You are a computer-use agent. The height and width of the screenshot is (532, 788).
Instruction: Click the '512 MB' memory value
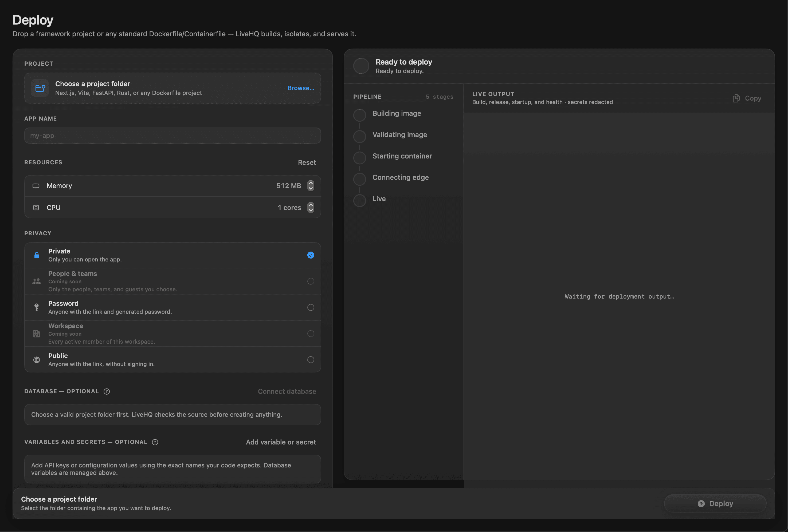pyautogui.click(x=289, y=186)
